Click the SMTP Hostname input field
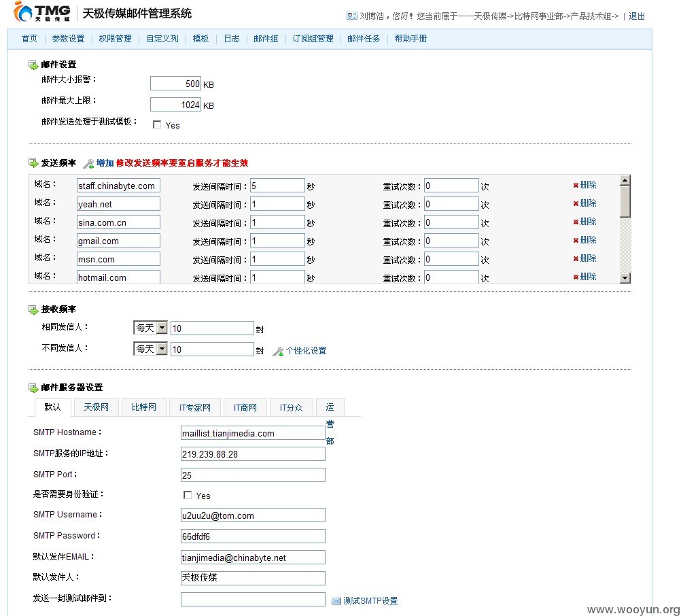This screenshot has width=681, height=616. 253,433
